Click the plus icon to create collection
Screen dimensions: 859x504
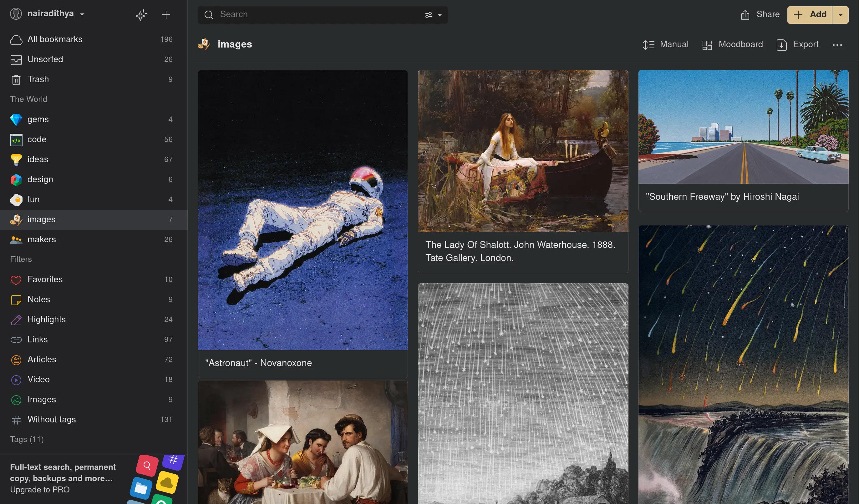tap(166, 15)
